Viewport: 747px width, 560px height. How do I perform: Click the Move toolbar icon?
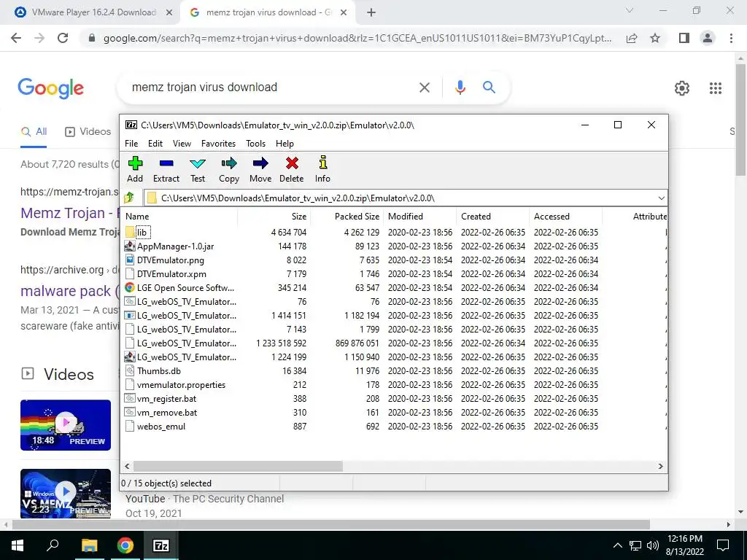pyautogui.click(x=260, y=169)
